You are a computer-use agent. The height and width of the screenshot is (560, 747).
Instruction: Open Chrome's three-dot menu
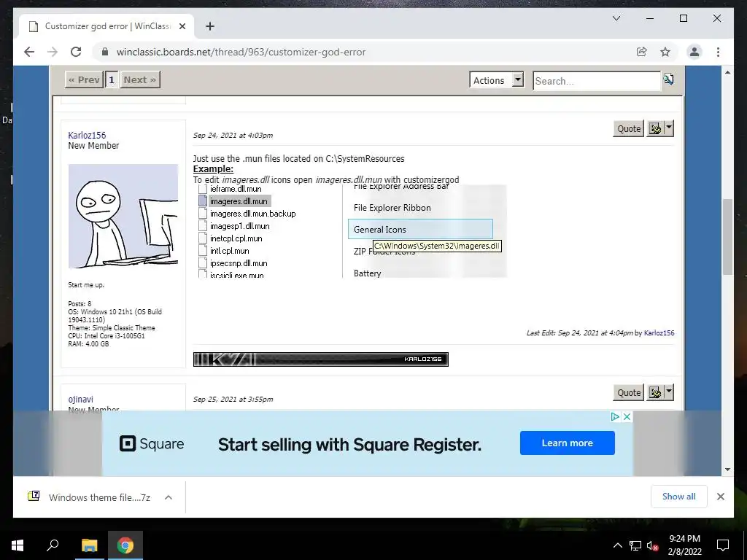point(718,52)
